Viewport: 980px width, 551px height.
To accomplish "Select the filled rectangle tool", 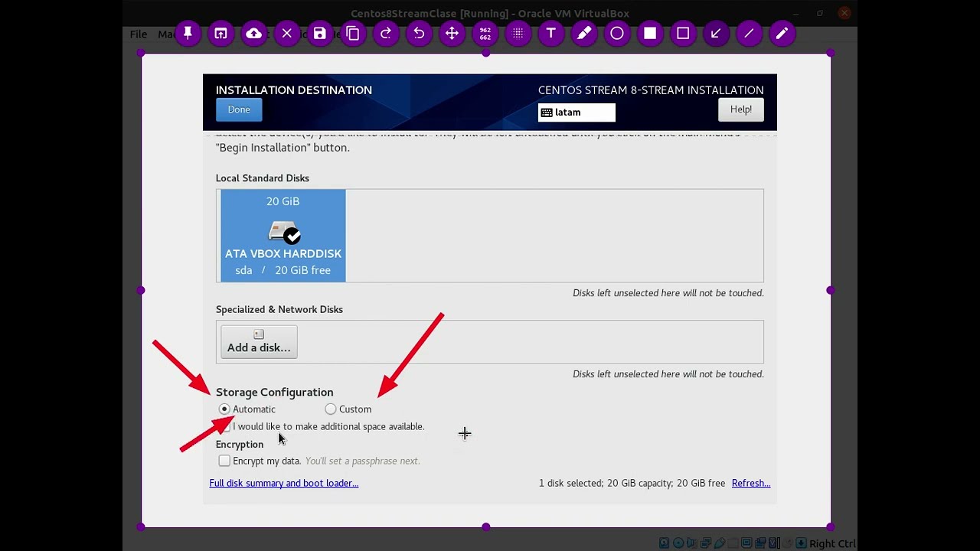I will [650, 34].
